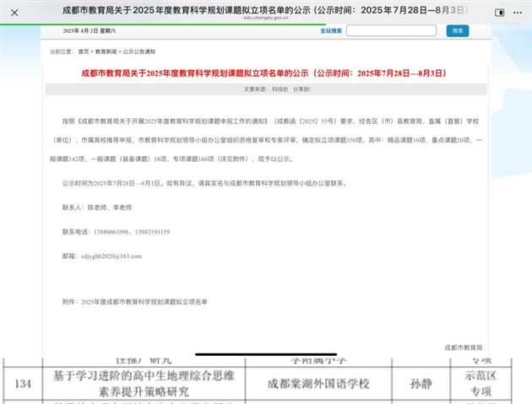Open 教育新闻 in the breadcrumb
The height and width of the screenshot is (404, 532).
106,51
